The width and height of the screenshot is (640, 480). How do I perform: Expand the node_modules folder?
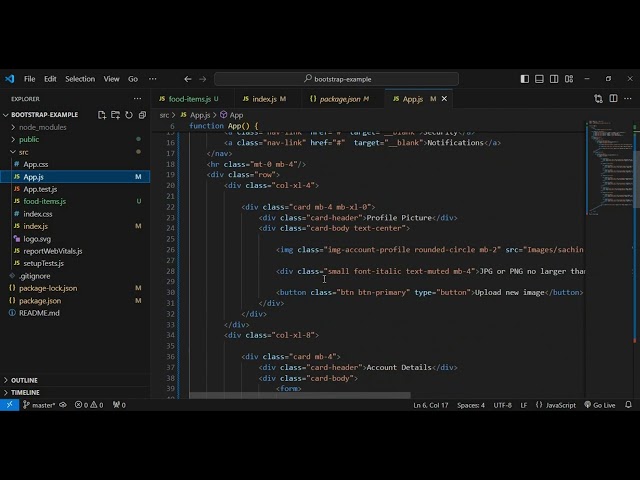pos(42,127)
